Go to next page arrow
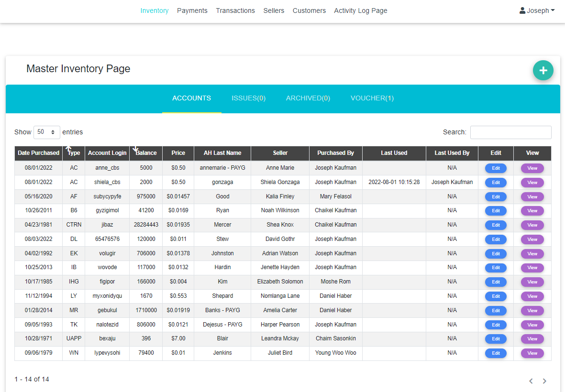The image size is (565, 392). tap(544, 381)
